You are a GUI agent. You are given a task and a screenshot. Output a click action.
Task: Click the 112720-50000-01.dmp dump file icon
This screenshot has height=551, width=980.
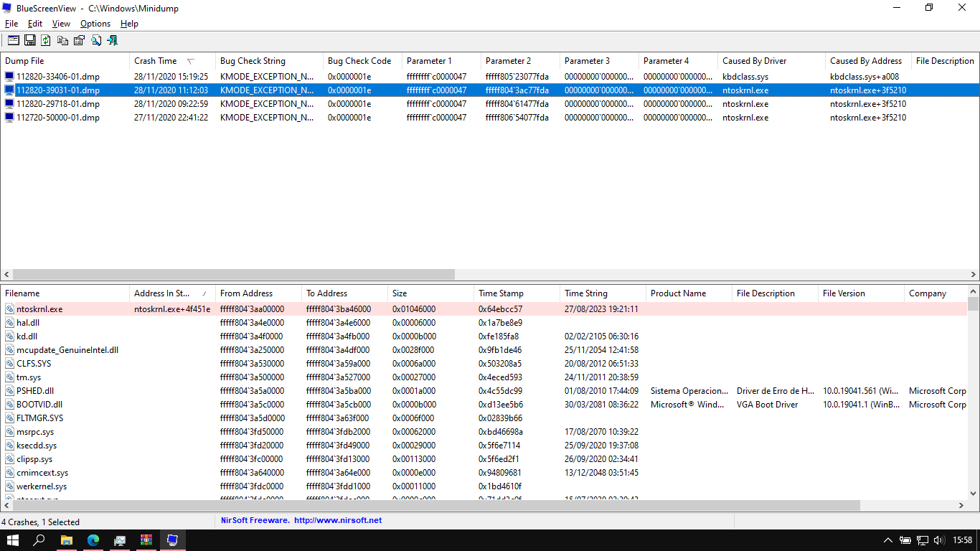pos(9,117)
